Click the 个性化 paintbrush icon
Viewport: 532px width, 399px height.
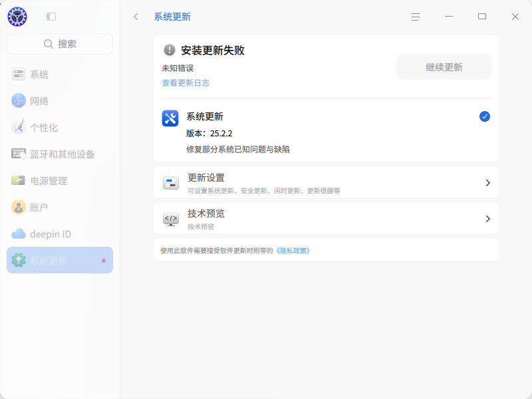[x=19, y=127]
